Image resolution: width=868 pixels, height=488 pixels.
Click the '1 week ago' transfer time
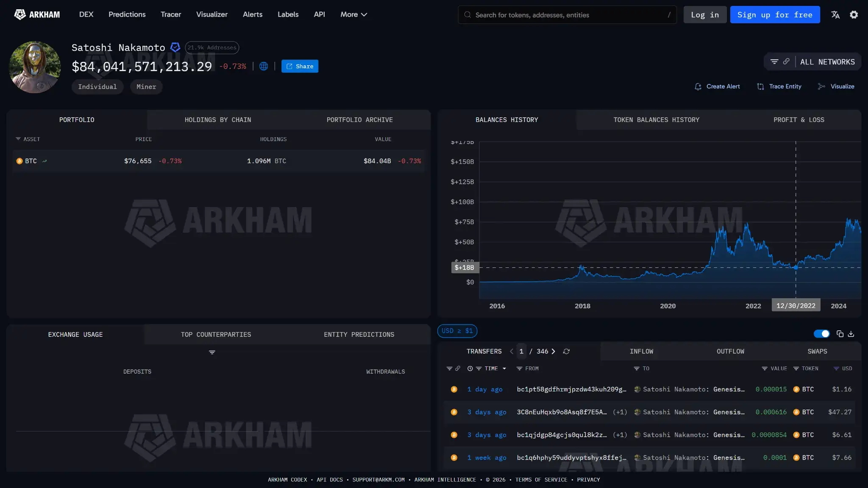point(487,458)
